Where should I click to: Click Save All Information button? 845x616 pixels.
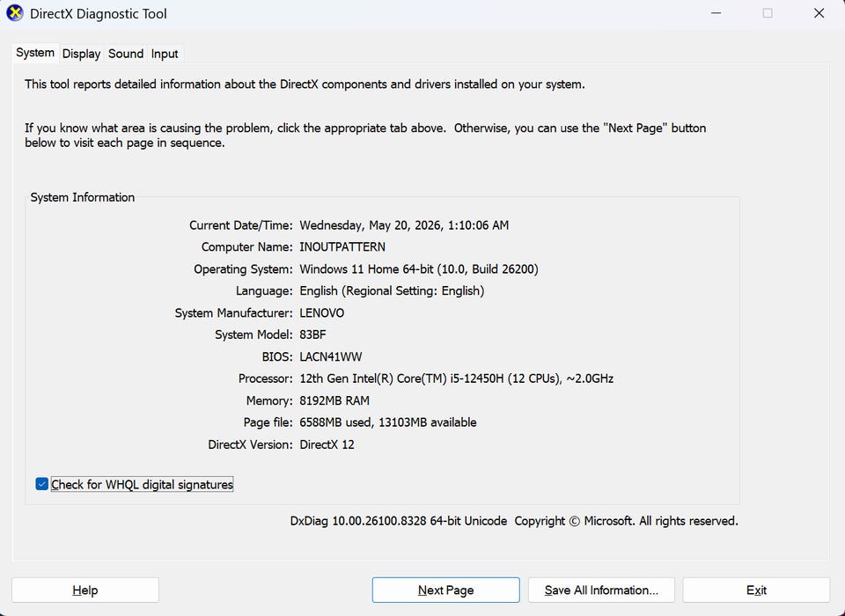coord(601,590)
